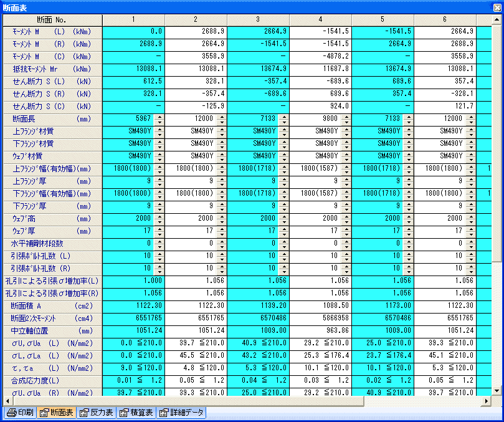Decrease 下フランジ幅 for section 5

409,198
